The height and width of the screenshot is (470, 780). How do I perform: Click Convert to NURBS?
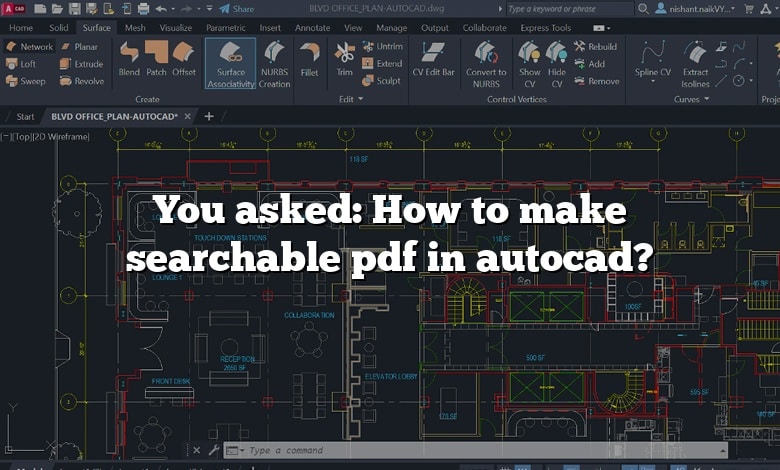[x=486, y=64]
